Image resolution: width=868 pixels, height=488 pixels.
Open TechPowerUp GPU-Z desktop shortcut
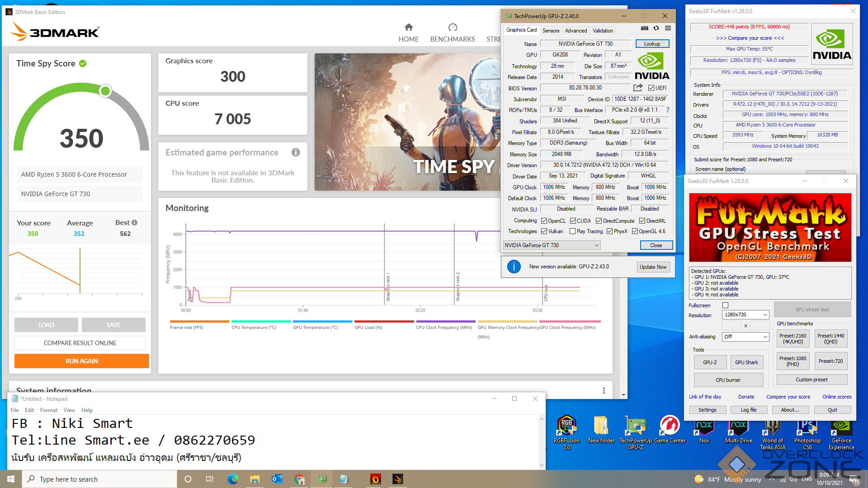(x=635, y=432)
